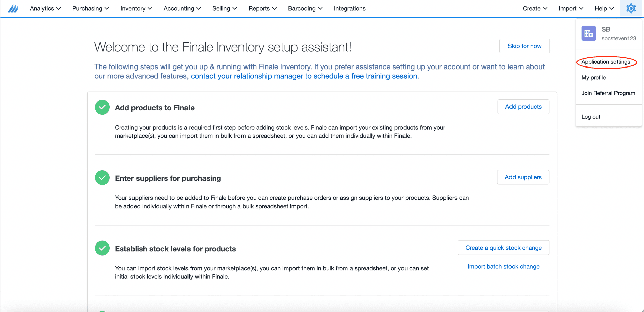Choose My profile in the menu
The image size is (644, 312).
(x=594, y=78)
